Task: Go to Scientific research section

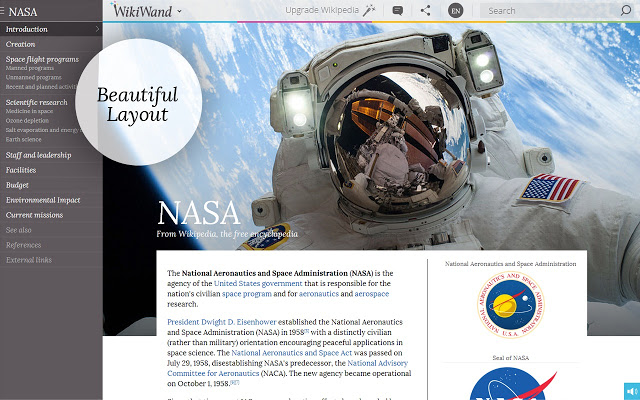Action: pos(36,102)
